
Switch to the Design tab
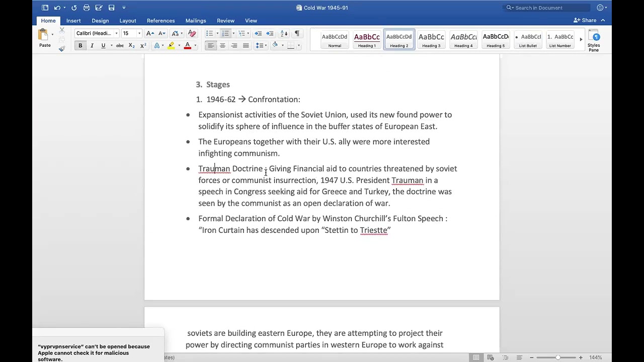[x=100, y=21]
